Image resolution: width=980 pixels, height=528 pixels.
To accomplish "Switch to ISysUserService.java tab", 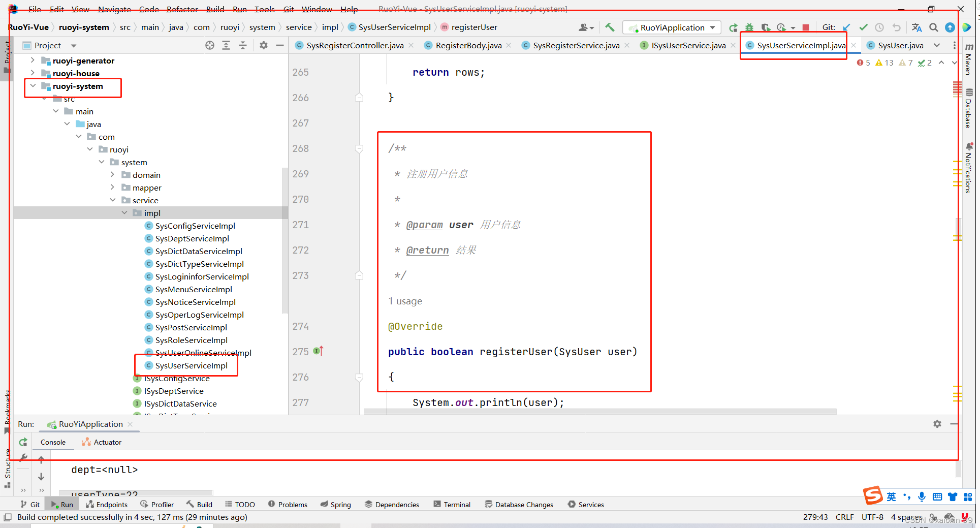I will click(x=688, y=45).
